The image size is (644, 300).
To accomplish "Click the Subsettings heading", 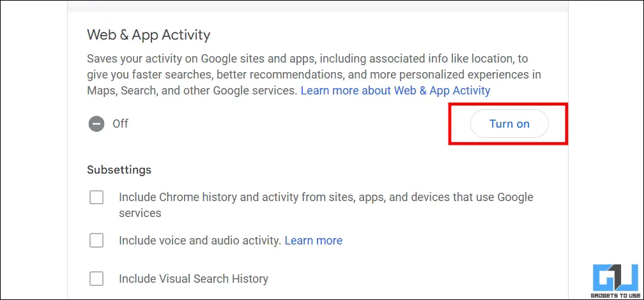I will pyautogui.click(x=119, y=170).
